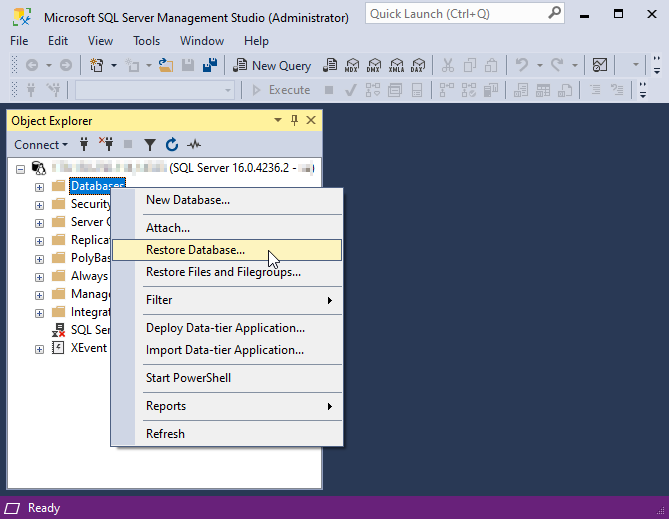This screenshot has width=669, height=519.
Task: Select Restore Files and Filegroups option
Action: (x=227, y=272)
